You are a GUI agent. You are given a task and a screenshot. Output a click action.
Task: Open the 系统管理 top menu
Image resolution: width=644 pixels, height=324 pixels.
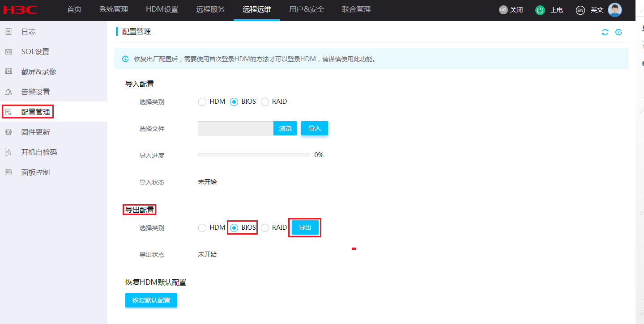coord(114,9)
